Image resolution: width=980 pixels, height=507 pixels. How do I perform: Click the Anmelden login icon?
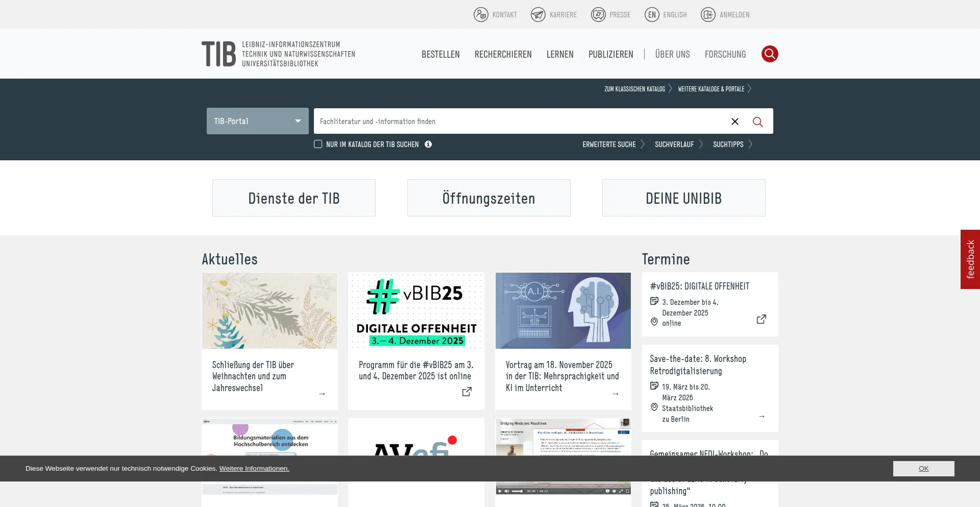pos(708,15)
